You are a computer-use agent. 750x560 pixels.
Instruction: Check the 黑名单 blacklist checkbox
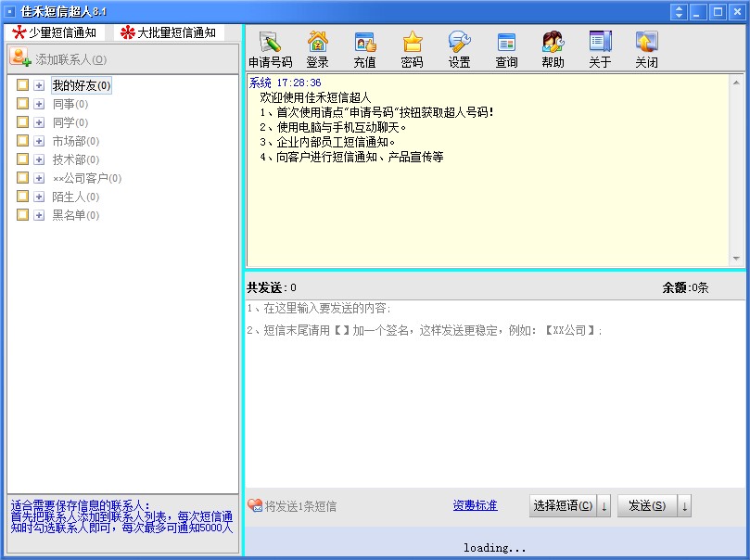point(23,214)
